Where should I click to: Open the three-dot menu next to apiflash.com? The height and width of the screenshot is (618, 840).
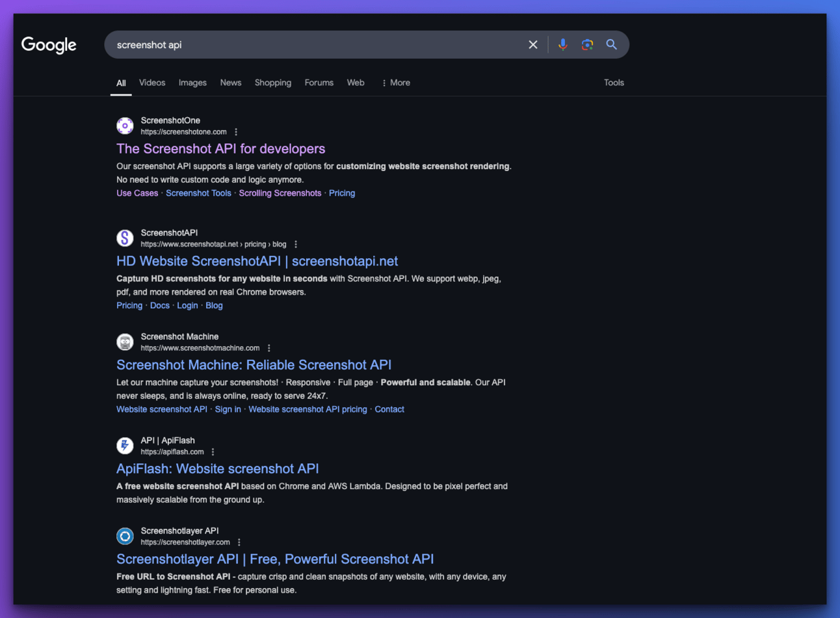tap(213, 452)
